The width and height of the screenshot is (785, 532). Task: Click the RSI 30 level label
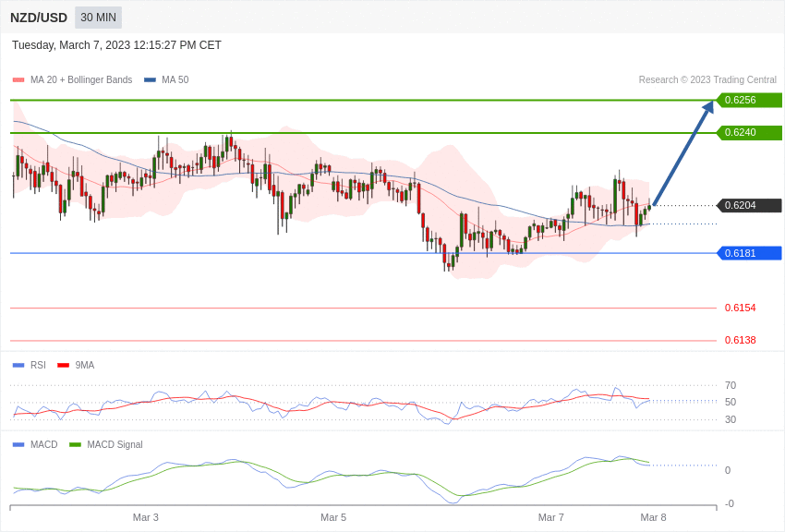click(731, 419)
